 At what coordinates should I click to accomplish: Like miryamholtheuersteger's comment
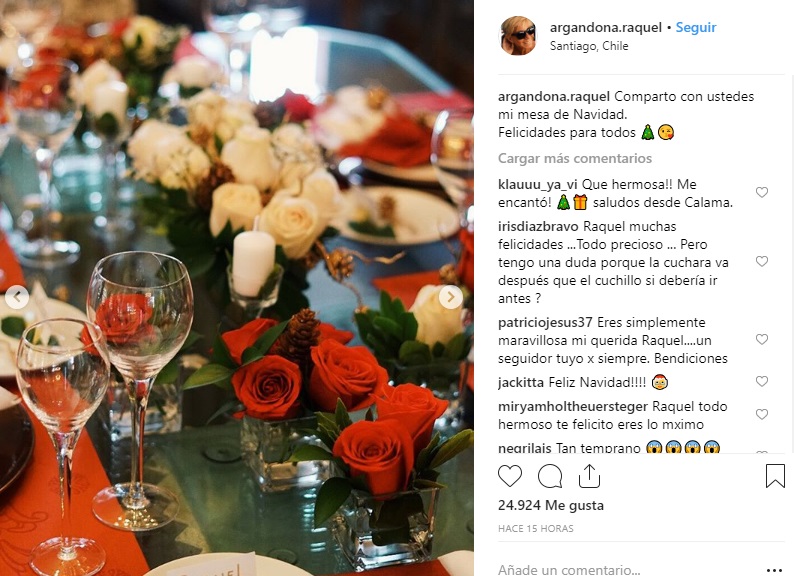click(x=762, y=414)
